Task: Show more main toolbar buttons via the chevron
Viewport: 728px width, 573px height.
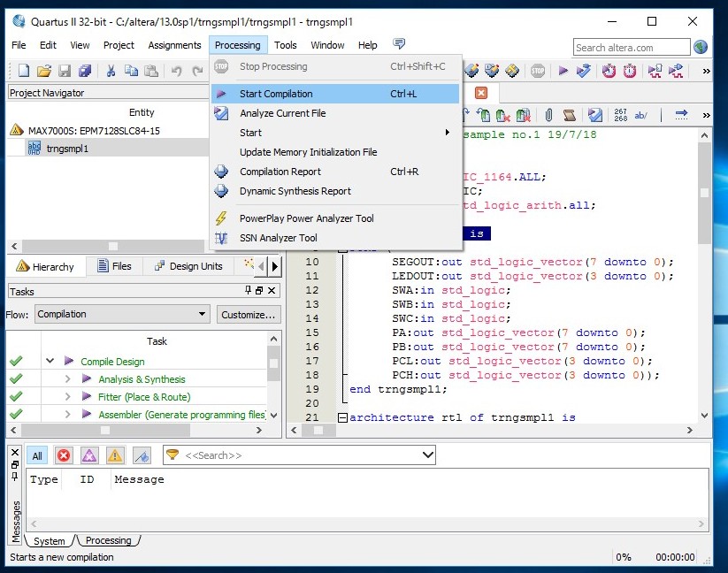Action: coord(706,71)
